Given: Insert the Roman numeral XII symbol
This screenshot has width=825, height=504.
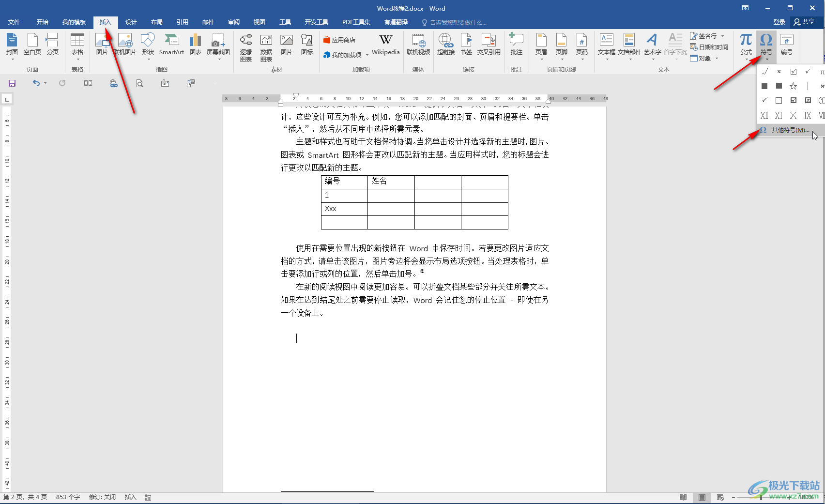Looking at the screenshot, I should point(764,115).
